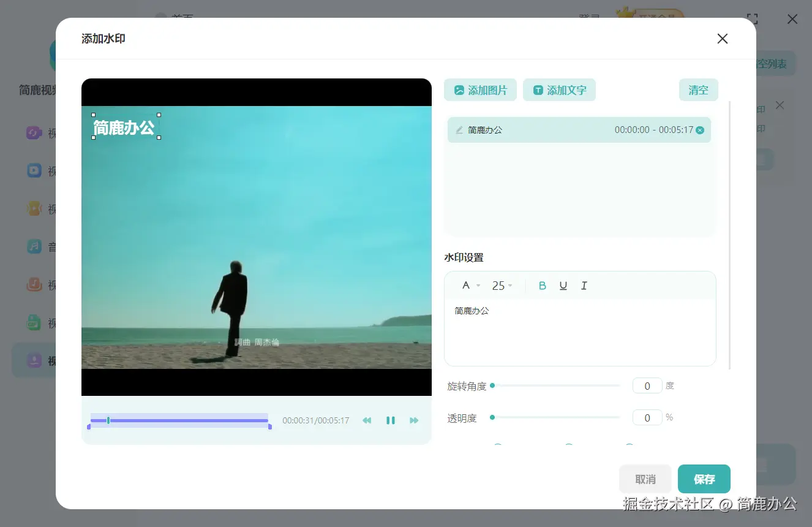Select the 简鹿办公 watermark entry in the list
The height and width of the screenshot is (527, 812).
(x=579, y=130)
